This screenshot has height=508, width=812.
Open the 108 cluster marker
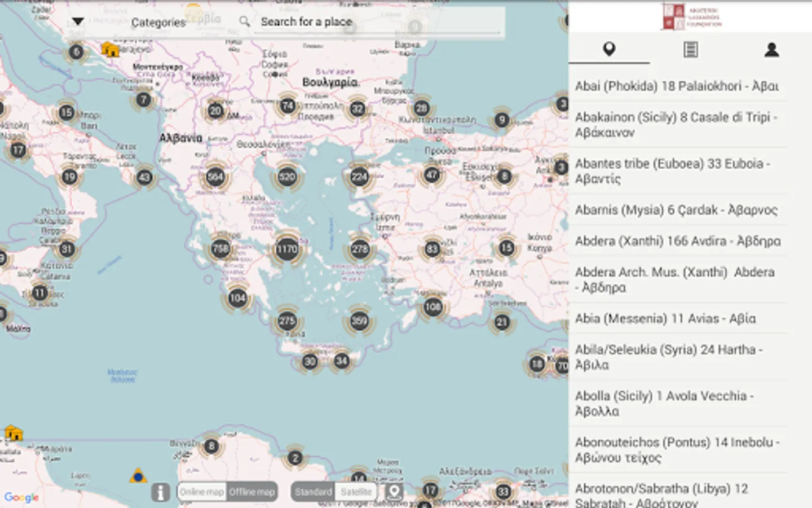pos(433,307)
